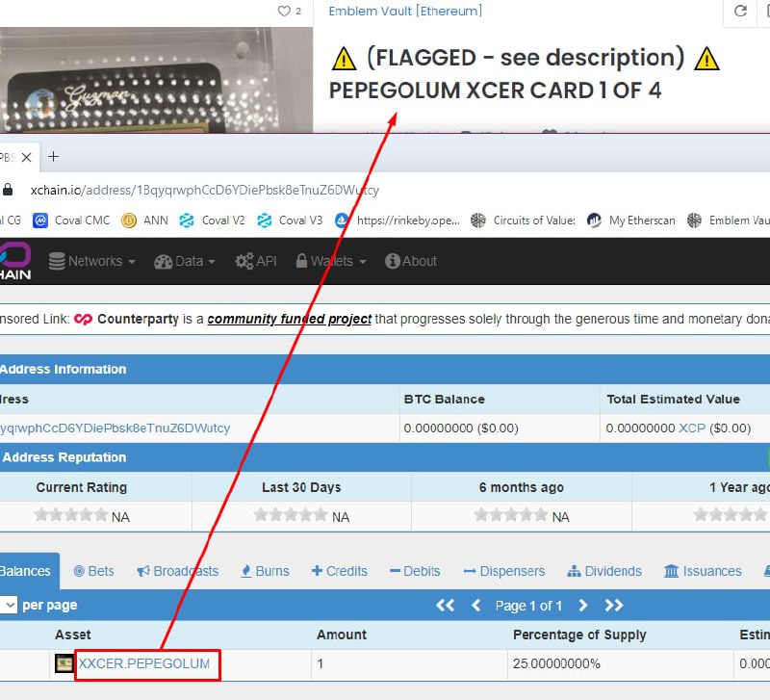Click the PEPEGOLUM card photo
The width and height of the screenshot is (770, 700).
(156, 80)
